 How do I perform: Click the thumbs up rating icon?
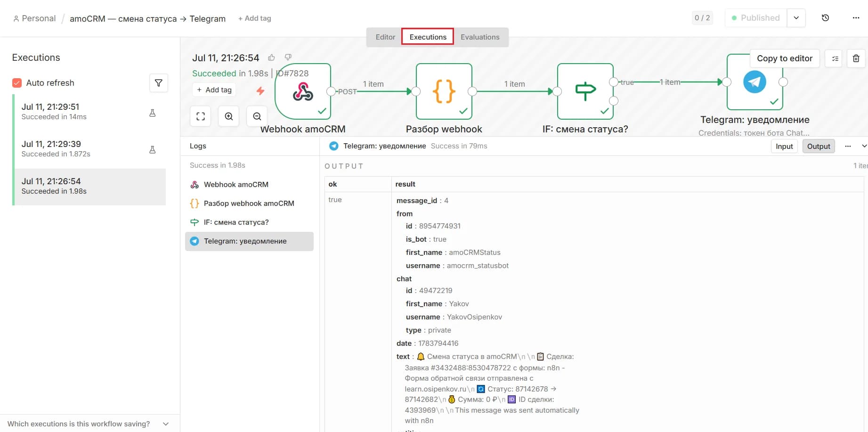(272, 57)
